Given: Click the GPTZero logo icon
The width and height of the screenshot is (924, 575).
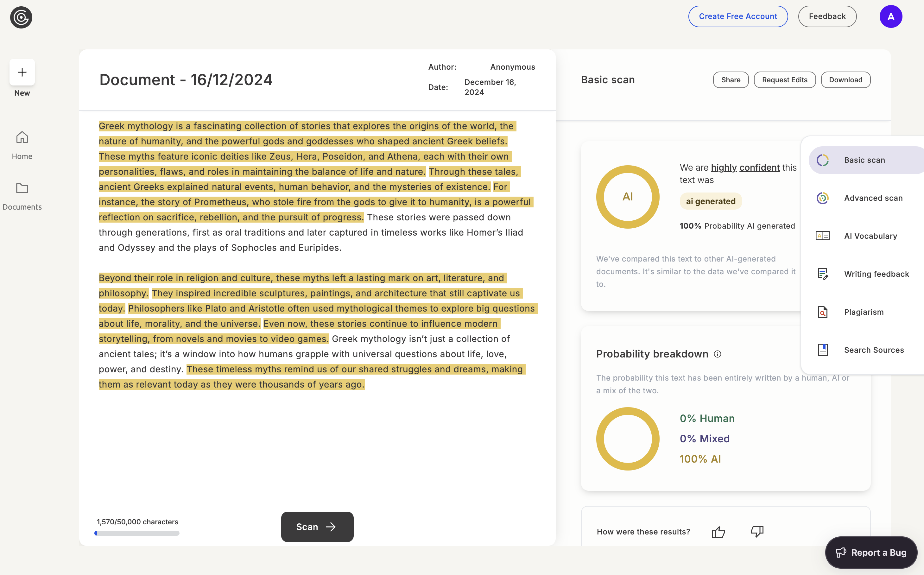Looking at the screenshot, I should (x=21, y=17).
